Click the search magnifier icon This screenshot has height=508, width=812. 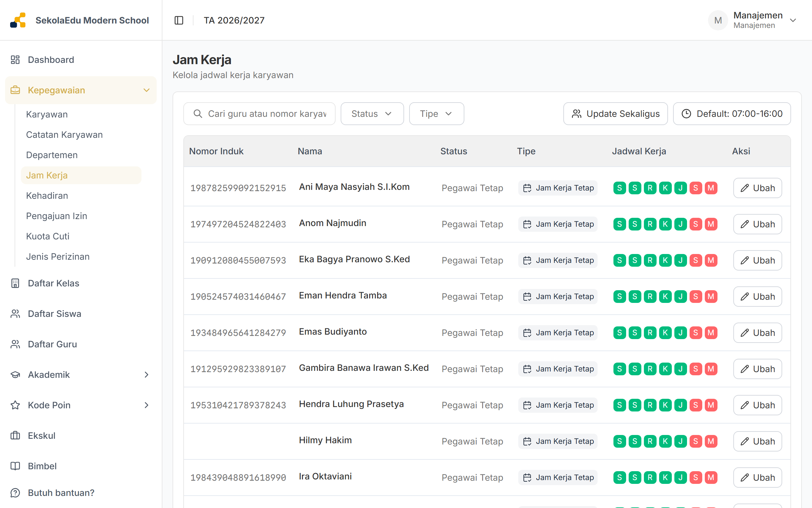pyautogui.click(x=198, y=114)
